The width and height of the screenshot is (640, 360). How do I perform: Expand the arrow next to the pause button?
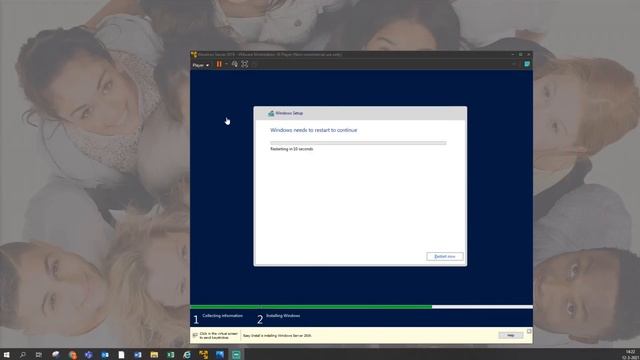(x=227, y=64)
